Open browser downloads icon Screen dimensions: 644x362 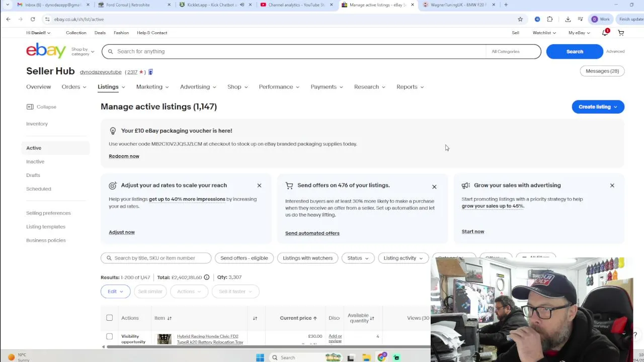pos(568,19)
